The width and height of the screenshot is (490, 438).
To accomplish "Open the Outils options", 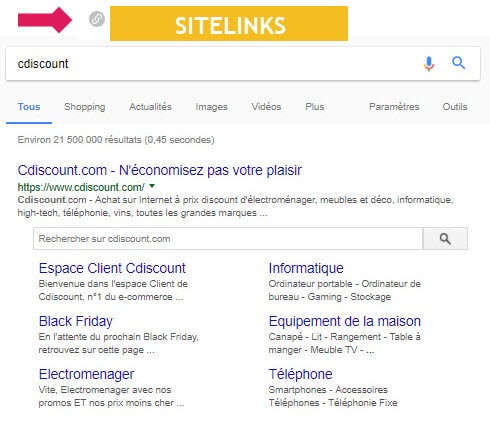I will [x=455, y=107].
